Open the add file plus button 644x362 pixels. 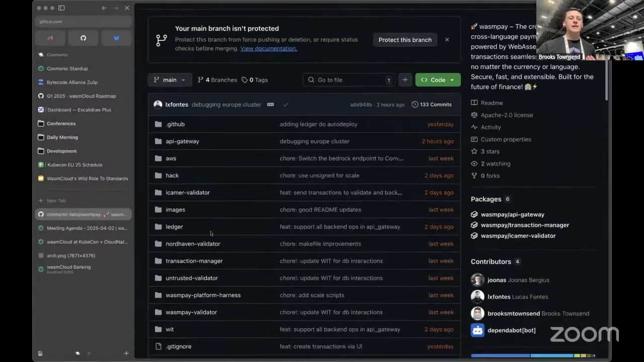click(x=405, y=80)
